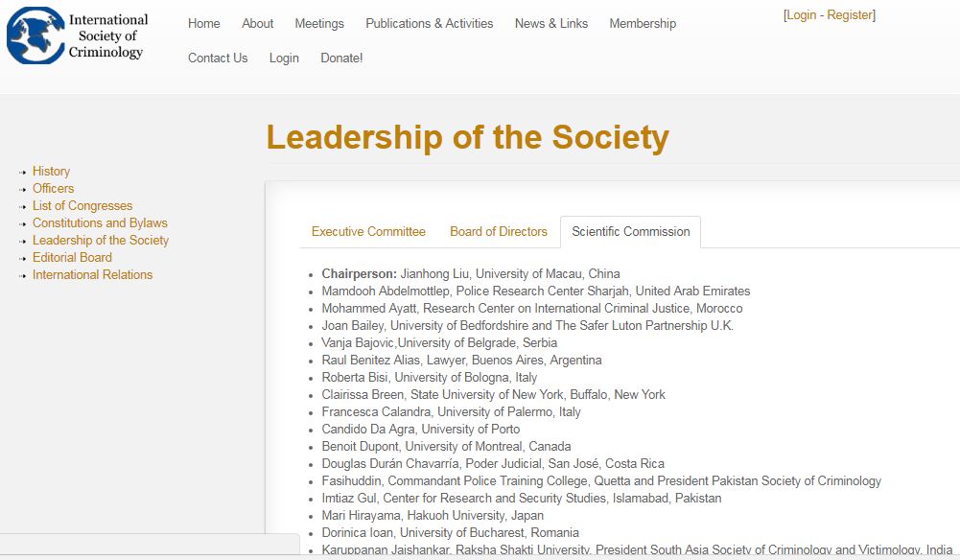Click the Clairissa Breen list entry
This screenshot has width=960, height=560.
(494, 394)
